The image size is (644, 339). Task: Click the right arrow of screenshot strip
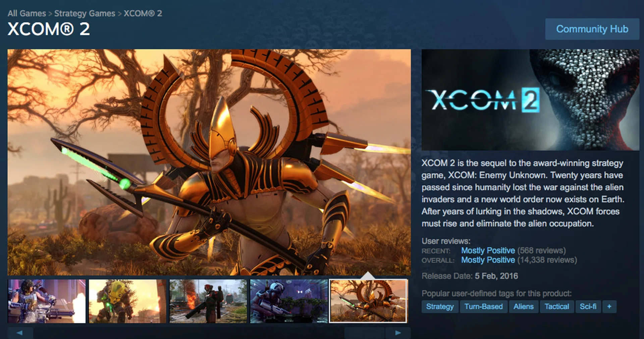(x=398, y=333)
